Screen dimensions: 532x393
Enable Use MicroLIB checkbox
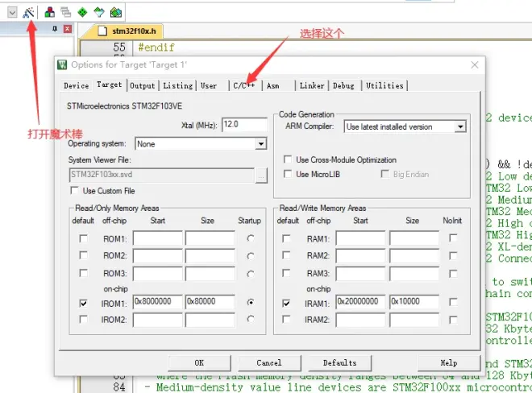point(288,174)
